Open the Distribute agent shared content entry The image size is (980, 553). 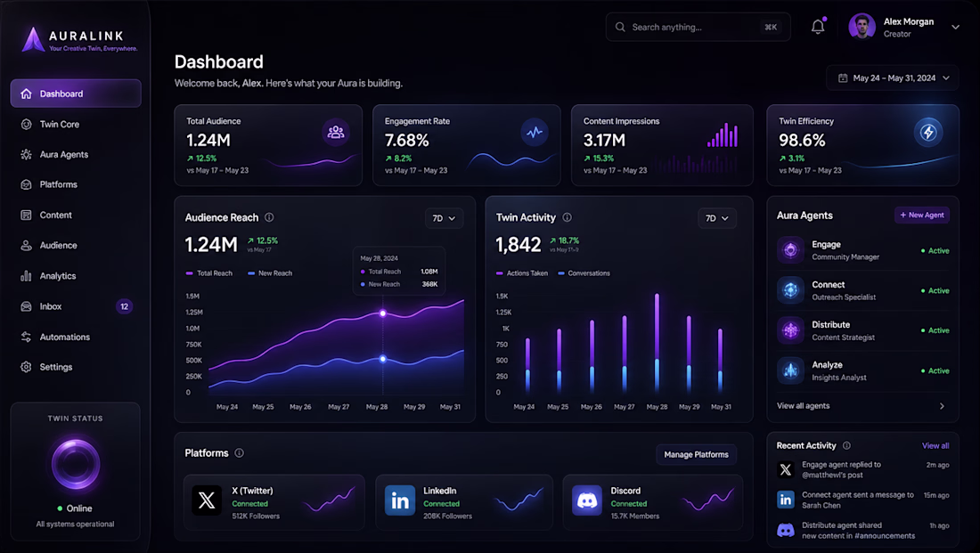point(863,531)
